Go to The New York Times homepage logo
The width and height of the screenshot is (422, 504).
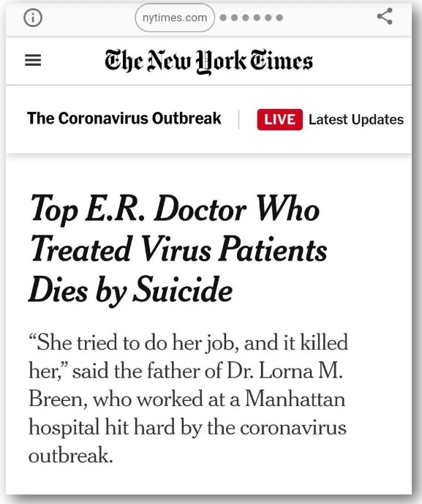point(208,61)
